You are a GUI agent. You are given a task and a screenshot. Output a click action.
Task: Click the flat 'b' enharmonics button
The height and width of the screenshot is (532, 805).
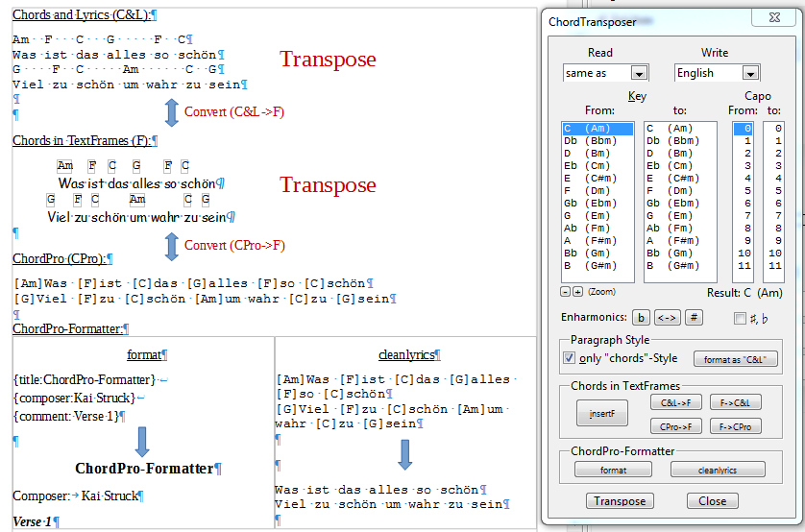pos(641,318)
